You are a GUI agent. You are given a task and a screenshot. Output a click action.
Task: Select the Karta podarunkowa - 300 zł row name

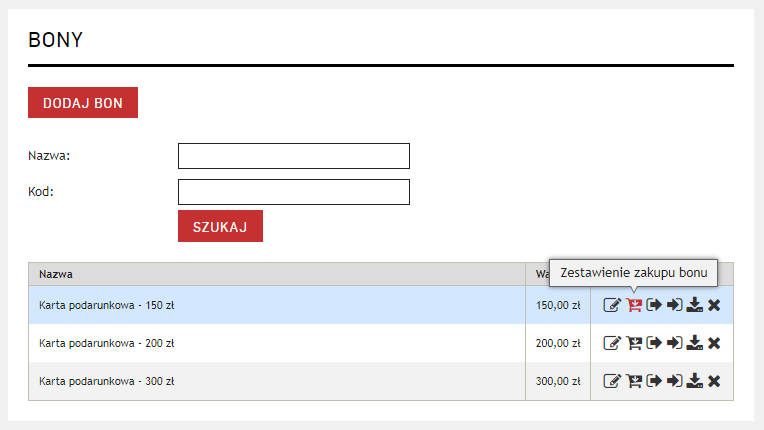pyautogui.click(x=107, y=381)
